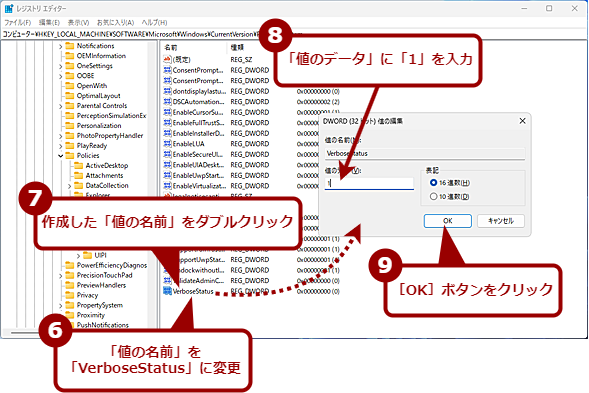Expand the Parental Controls tree node
The image size is (589, 393).
[60, 106]
